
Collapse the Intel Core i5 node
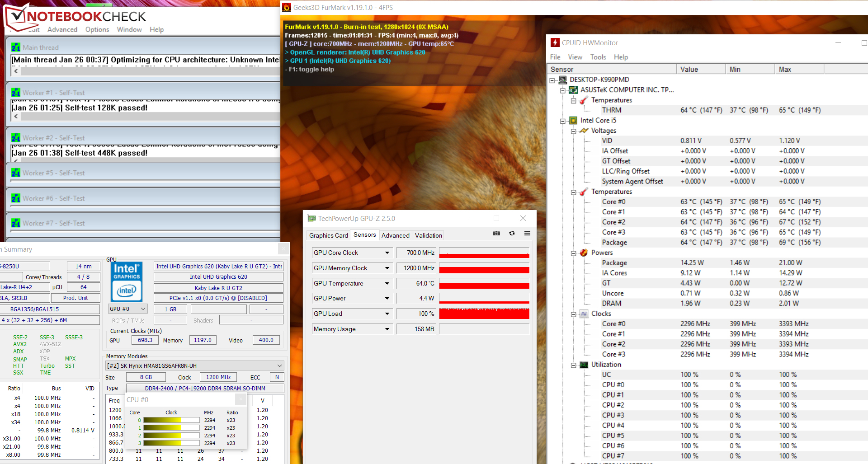tap(563, 121)
